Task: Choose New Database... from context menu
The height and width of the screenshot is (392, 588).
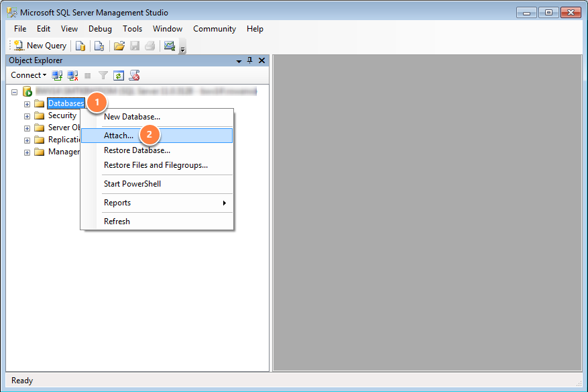Action: coord(157,117)
